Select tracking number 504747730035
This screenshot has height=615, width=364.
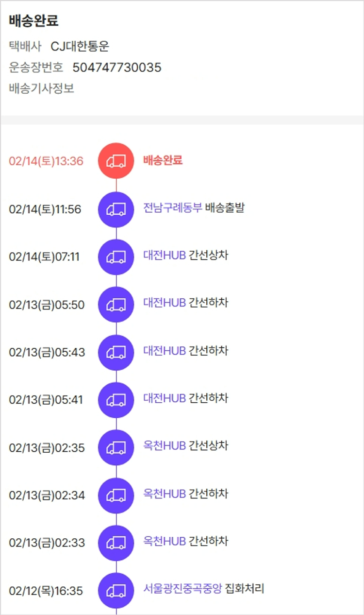[x=117, y=68]
